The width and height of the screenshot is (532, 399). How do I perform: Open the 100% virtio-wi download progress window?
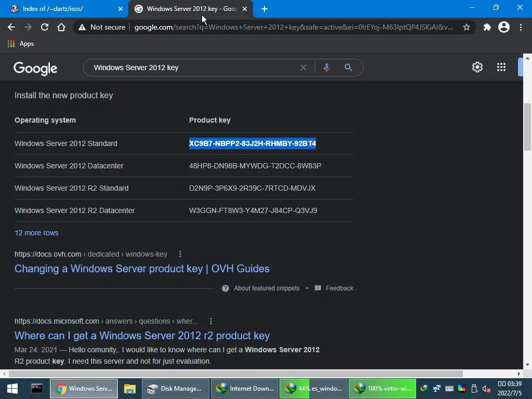[x=382, y=389]
